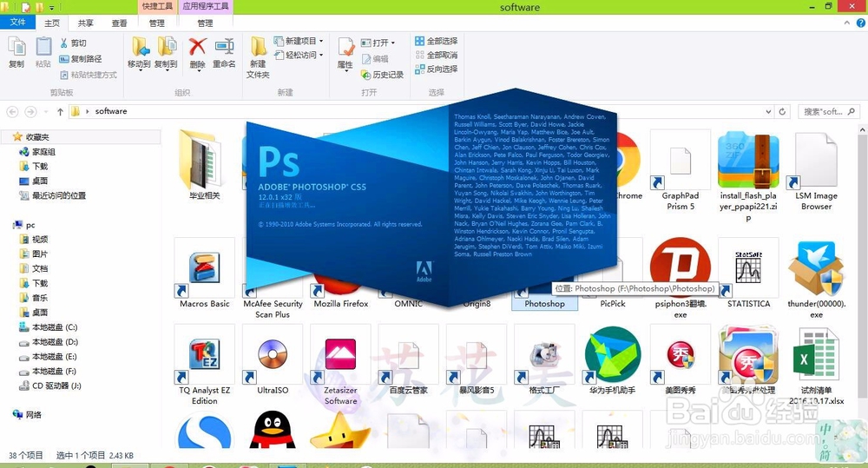Switch to the Share (共享) tab
The height and width of the screenshot is (468, 868).
85,23
